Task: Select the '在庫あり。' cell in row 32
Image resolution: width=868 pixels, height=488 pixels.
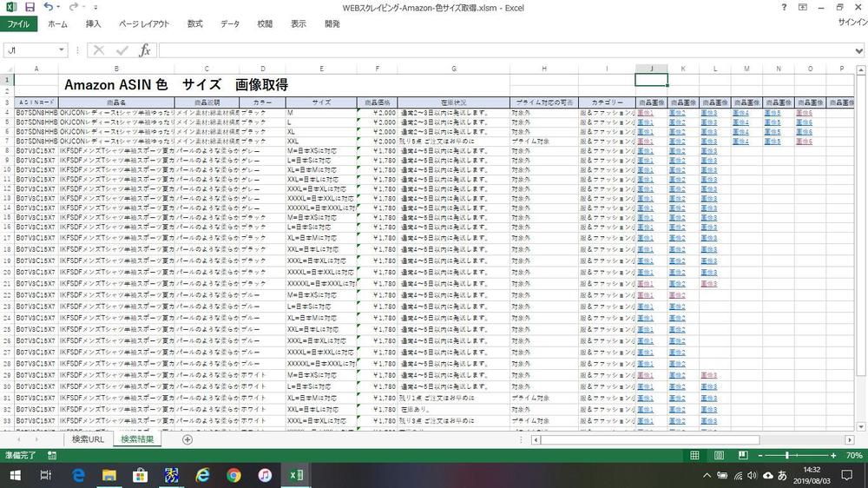Action: click(x=453, y=410)
